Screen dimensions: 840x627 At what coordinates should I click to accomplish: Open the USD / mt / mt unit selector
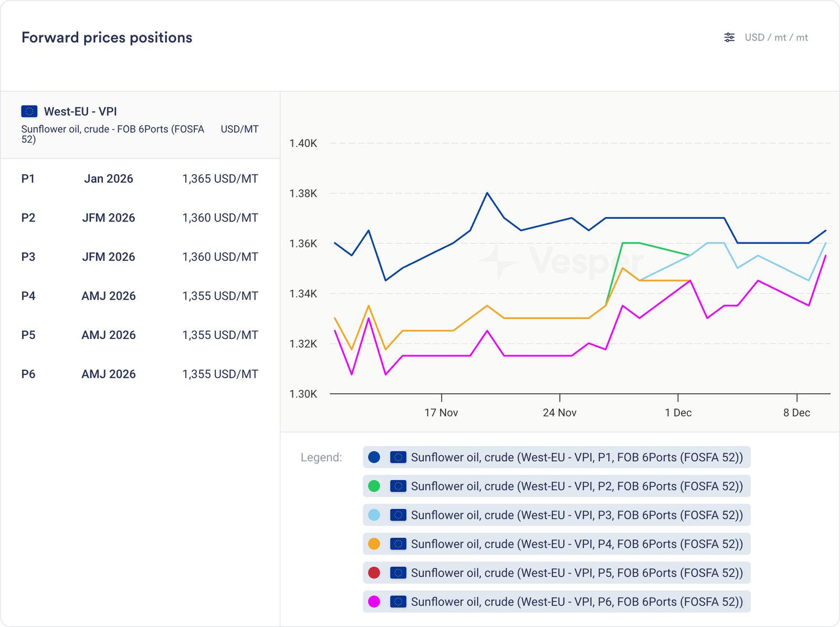tap(776, 37)
